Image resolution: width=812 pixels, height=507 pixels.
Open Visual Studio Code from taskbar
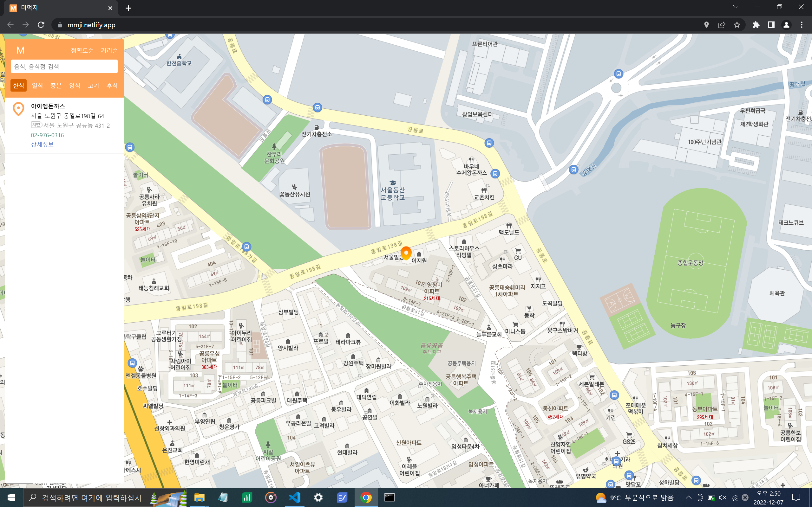[x=295, y=497]
